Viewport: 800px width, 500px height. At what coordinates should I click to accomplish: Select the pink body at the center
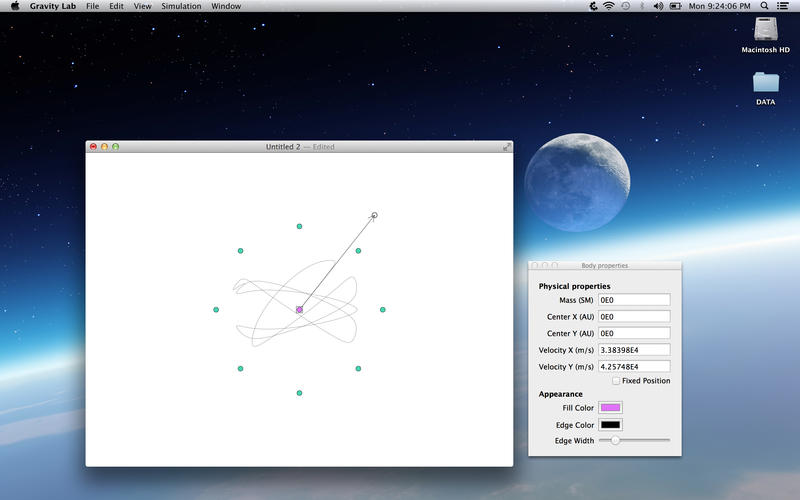(x=299, y=310)
